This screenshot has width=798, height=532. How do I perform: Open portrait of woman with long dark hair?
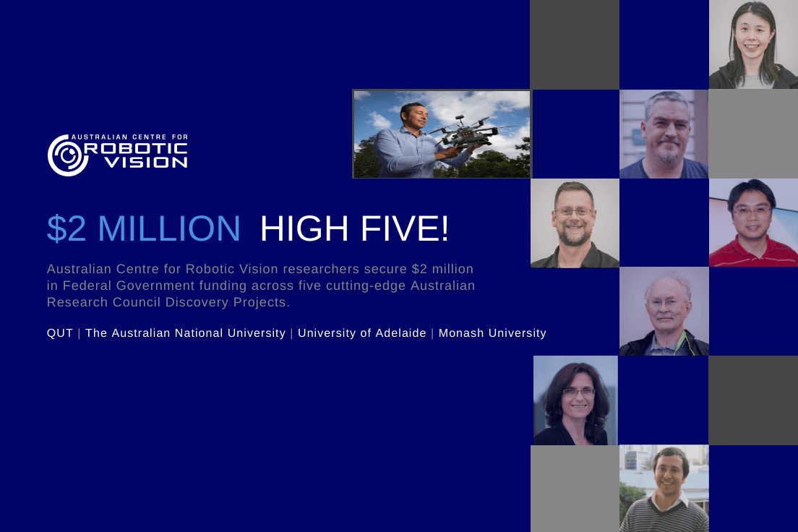pos(753,44)
